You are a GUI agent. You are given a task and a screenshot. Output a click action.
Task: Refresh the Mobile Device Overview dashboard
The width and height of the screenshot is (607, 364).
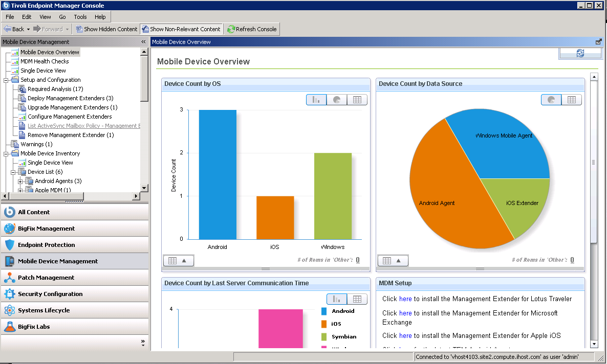click(x=580, y=53)
